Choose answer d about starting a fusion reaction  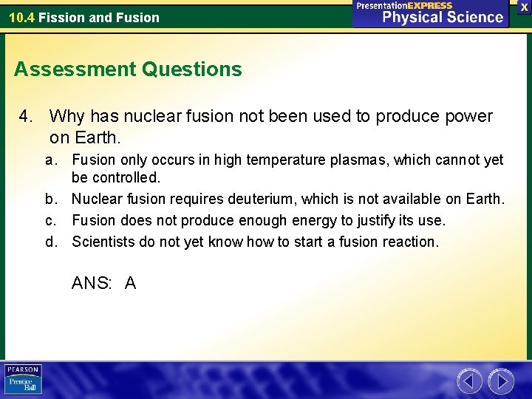pyautogui.click(x=242, y=242)
